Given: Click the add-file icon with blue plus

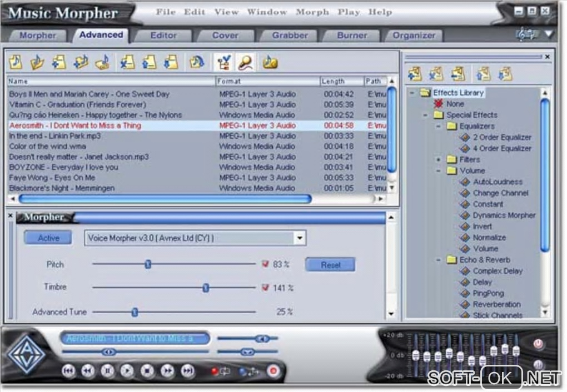Looking at the screenshot, I should pyautogui.click(x=59, y=62).
